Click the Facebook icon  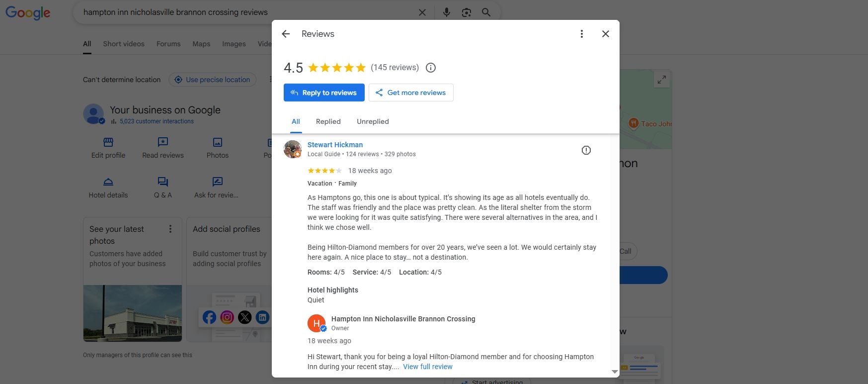click(x=209, y=317)
